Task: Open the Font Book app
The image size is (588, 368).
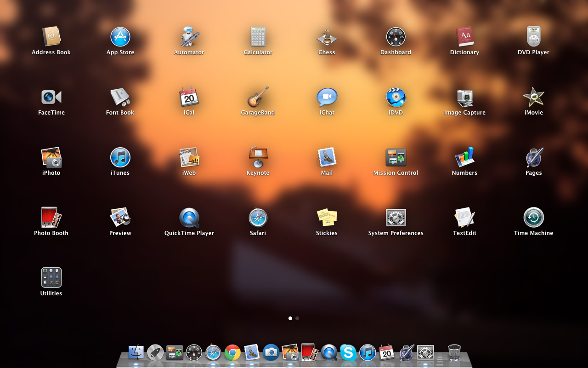Action: click(120, 97)
